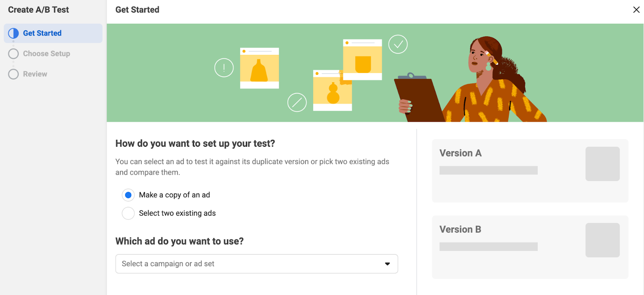
Task: Close the Create A/B Test dialog
Action: [x=636, y=10]
